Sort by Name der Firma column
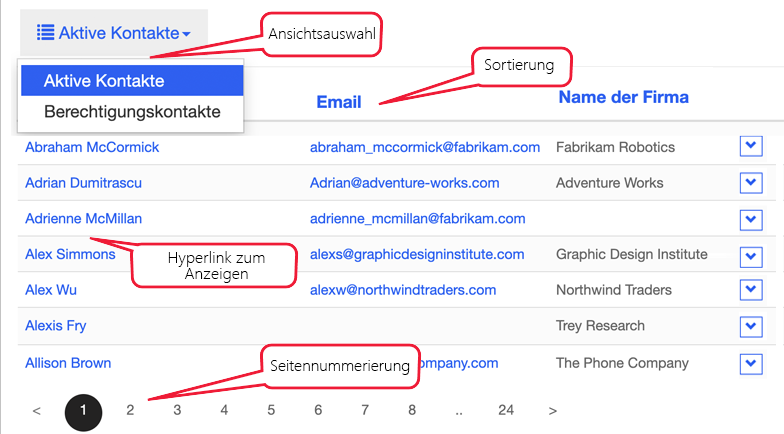 pyautogui.click(x=623, y=98)
